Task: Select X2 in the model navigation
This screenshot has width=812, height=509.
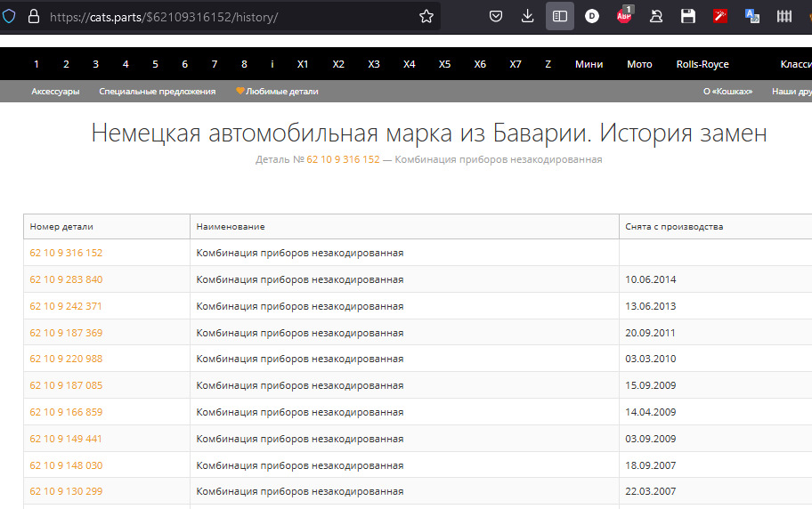Action: 338,64
